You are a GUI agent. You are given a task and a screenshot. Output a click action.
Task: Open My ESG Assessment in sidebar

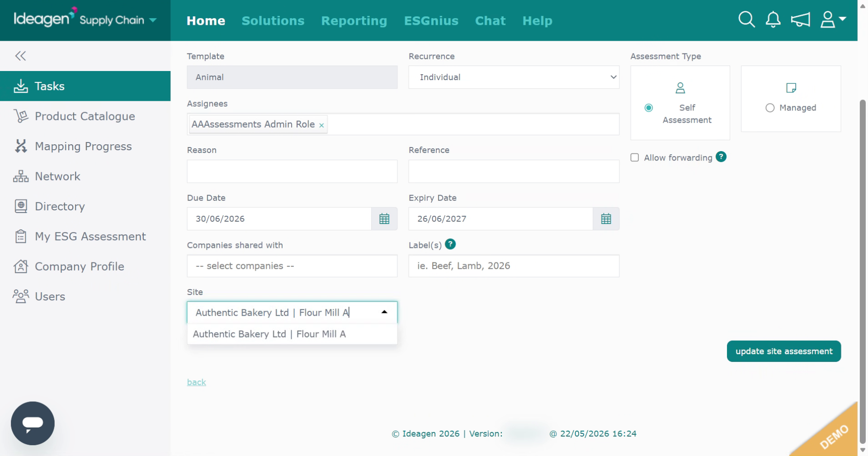coord(85,236)
